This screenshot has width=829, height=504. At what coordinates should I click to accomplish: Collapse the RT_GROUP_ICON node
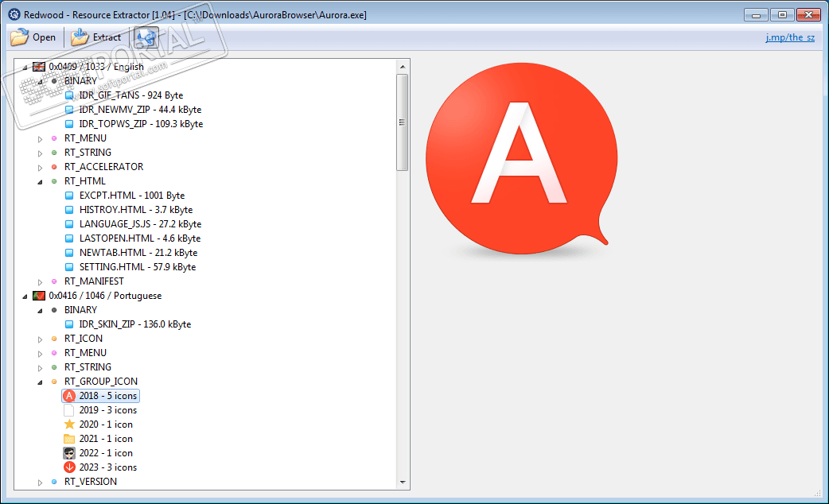(x=41, y=382)
